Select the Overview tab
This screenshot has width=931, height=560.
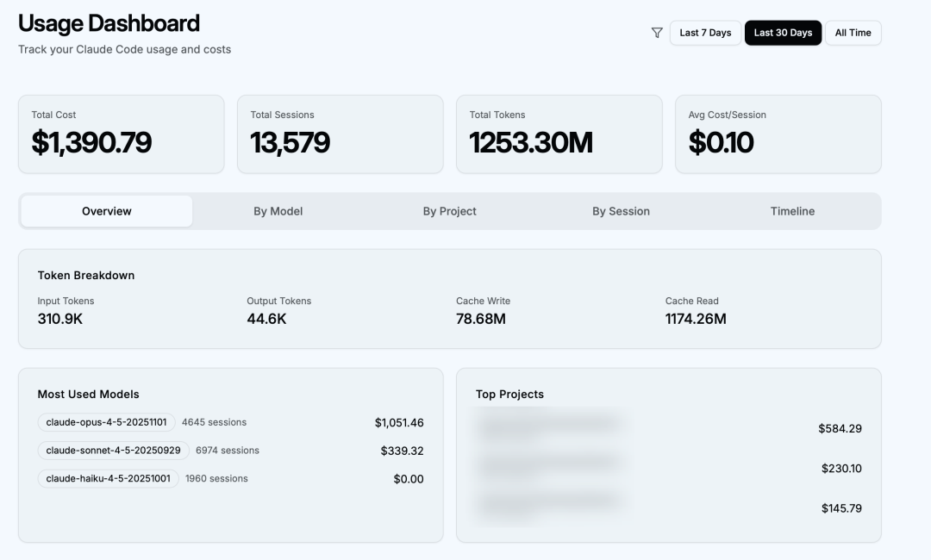(x=107, y=210)
